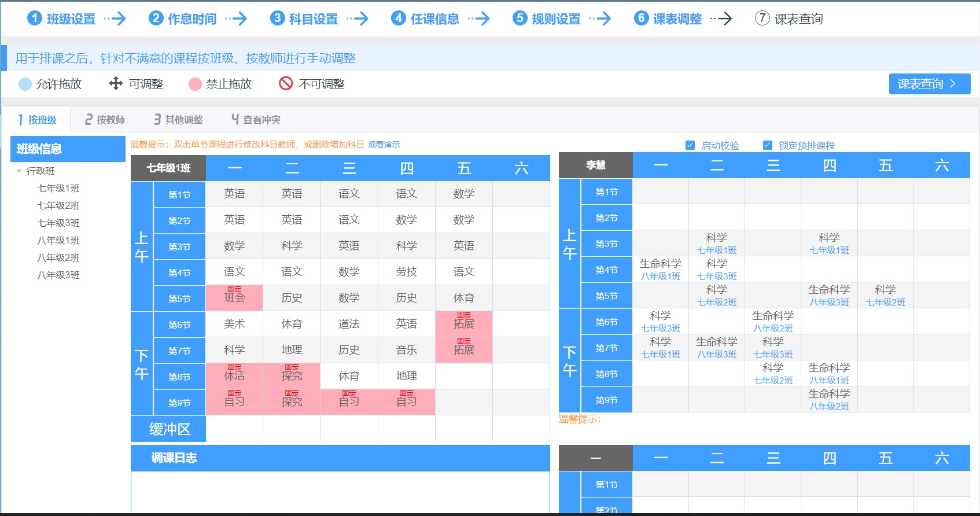Click the 缓冲区 row label
980x516 pixels.
(168, 429)
